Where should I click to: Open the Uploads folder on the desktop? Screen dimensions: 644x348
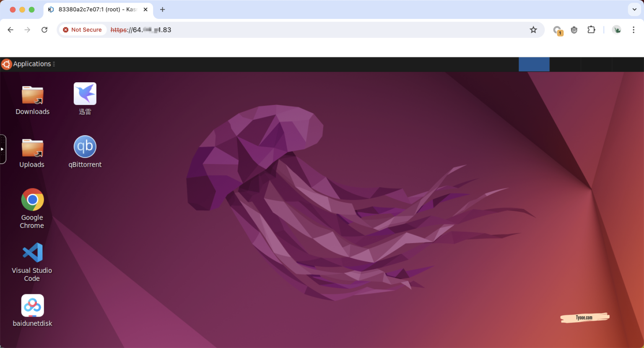[32, 147]
